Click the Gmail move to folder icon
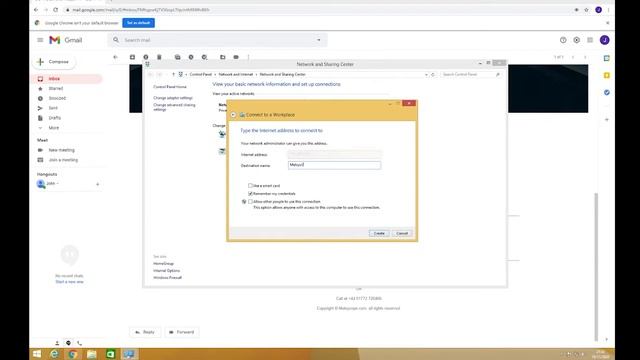Image resolution: width=640 pixels, height=360 pixels. (222, 57)
